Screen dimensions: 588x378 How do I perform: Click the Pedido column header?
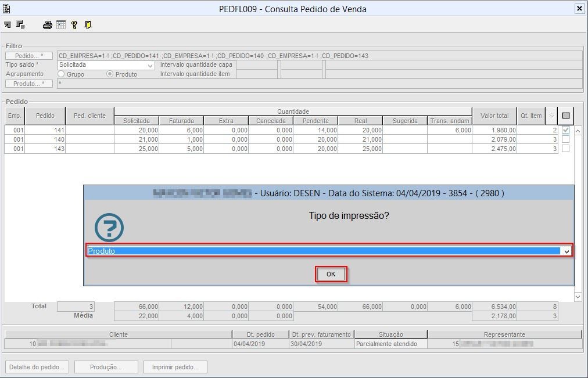coord(45,116)
